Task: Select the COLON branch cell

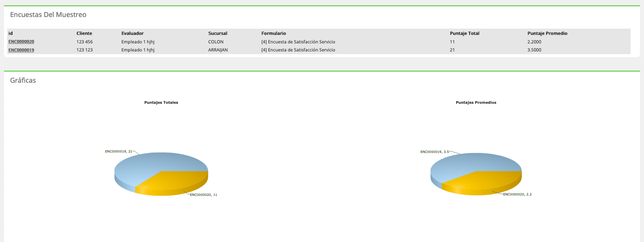Action: 216,42
